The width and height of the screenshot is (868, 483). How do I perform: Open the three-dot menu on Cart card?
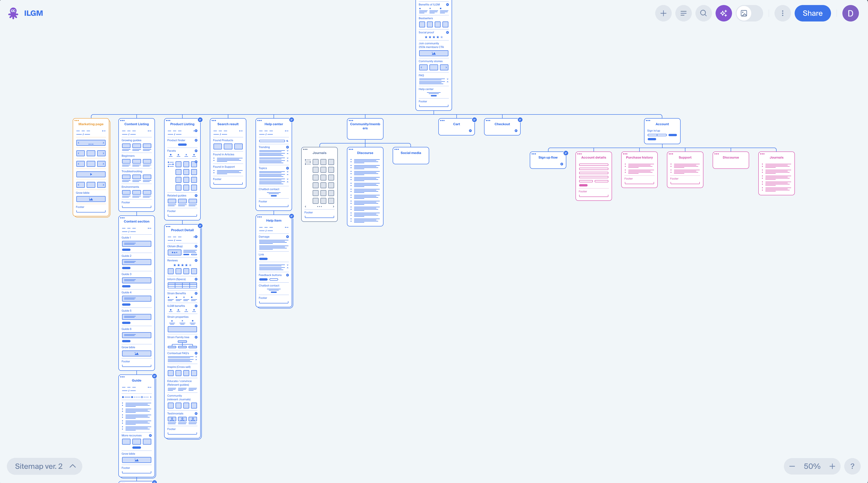click(442, 120)
